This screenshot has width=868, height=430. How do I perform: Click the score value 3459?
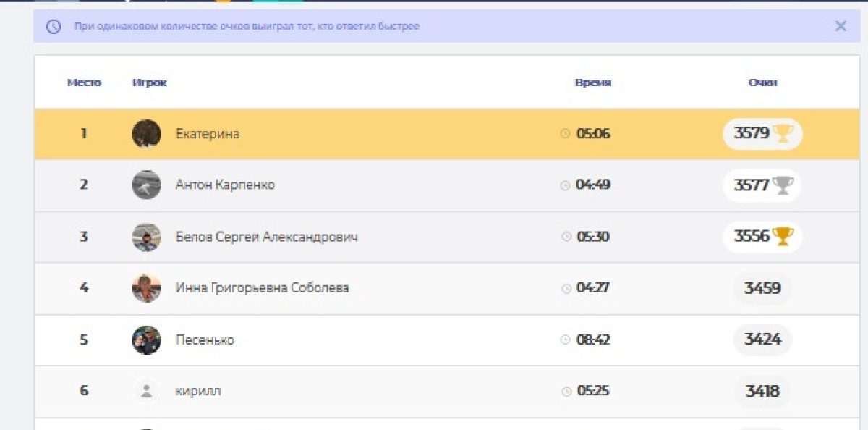762,288
